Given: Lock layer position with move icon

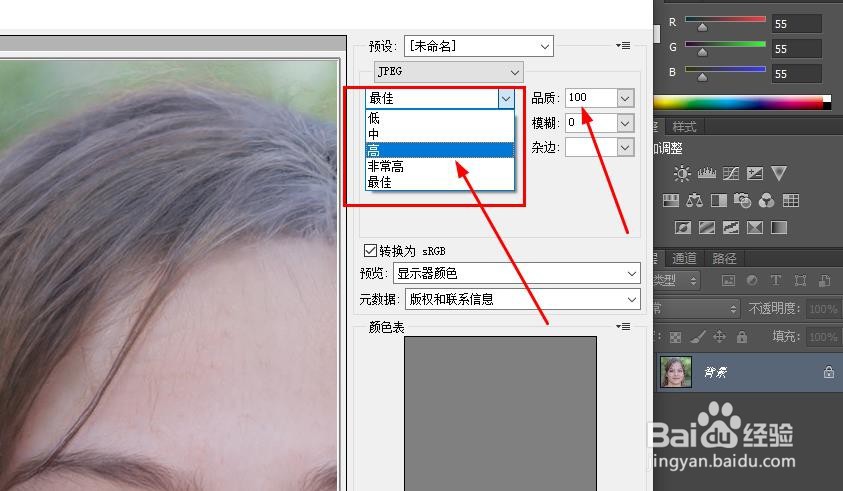Looking at the screenshot, I should click(719, 337).
